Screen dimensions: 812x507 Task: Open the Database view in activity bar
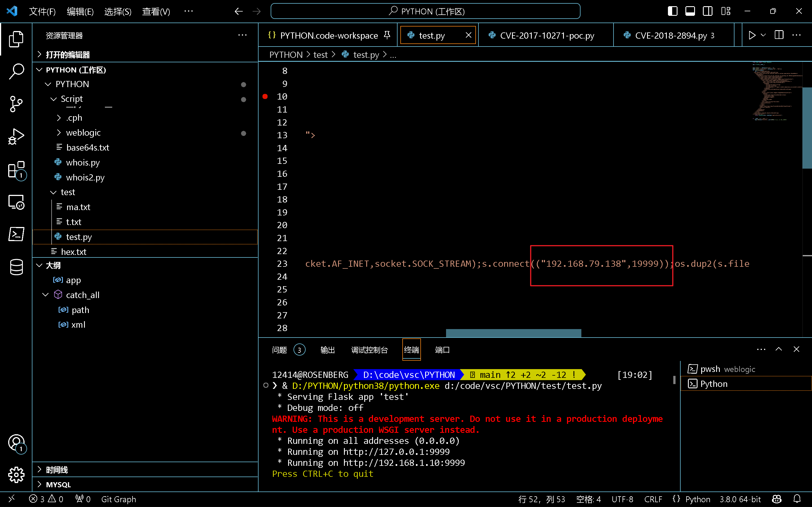pos(16,267)
